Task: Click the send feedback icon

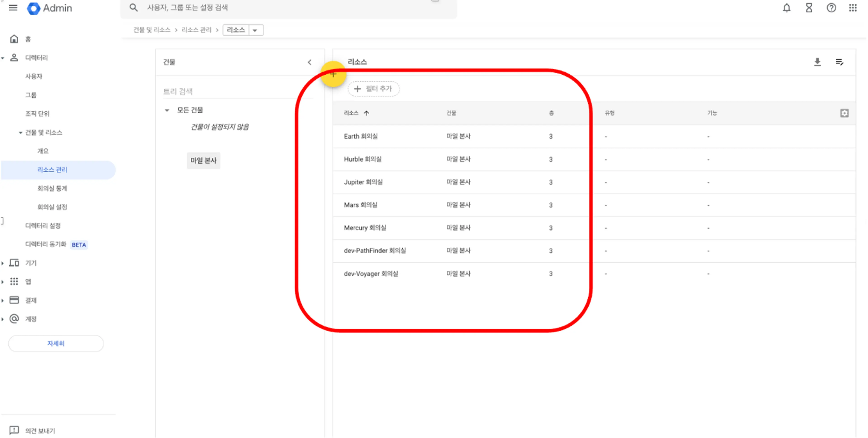Action: [x=14, y=430]
